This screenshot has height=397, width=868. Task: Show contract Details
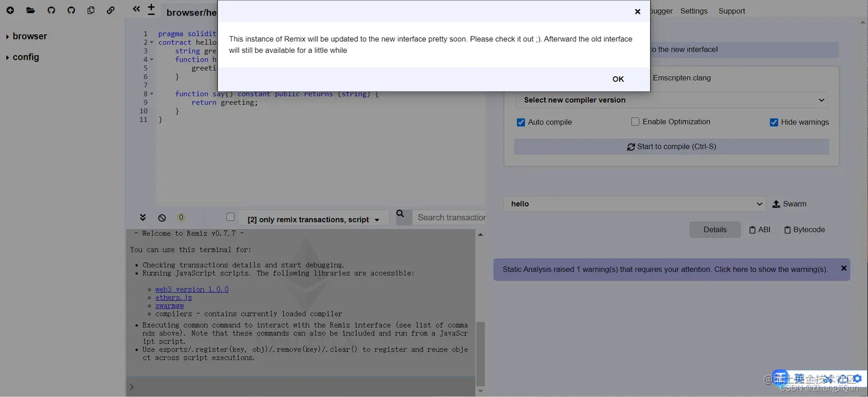pos(715,229)
